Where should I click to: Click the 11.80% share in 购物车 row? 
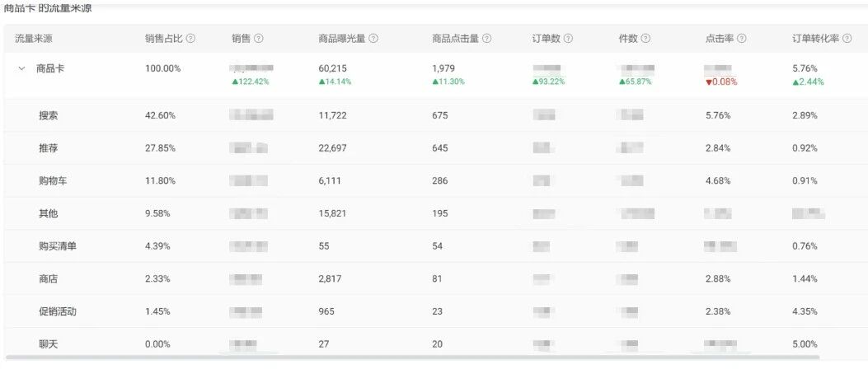tap(161, 181)
